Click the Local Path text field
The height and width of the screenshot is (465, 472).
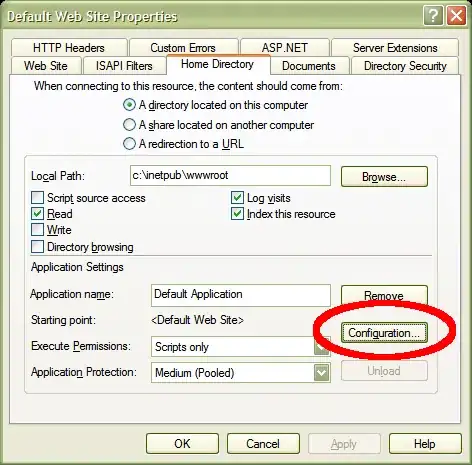click(x=230, y=175)
